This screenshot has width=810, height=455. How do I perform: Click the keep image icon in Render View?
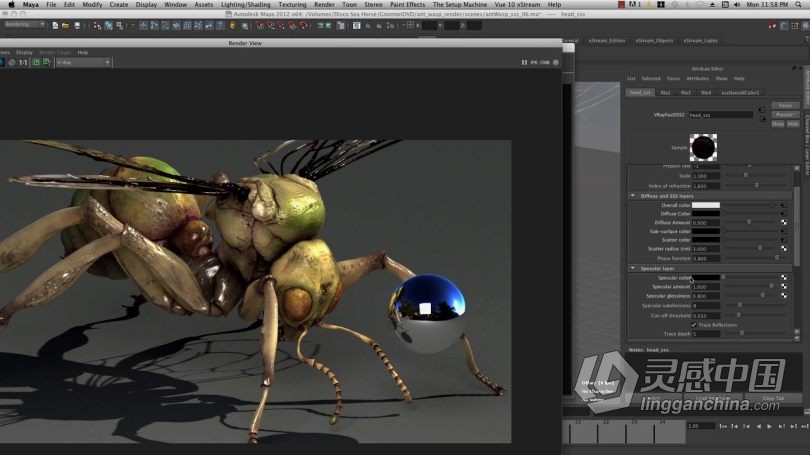36,62
